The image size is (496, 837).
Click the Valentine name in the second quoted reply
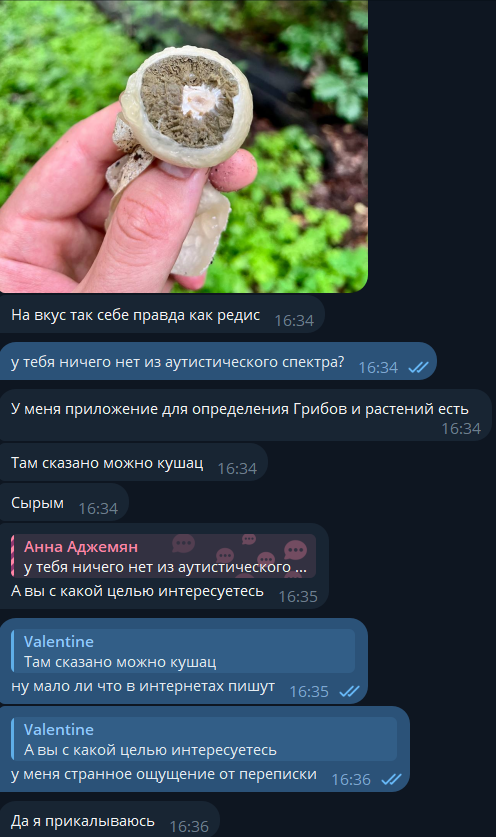(x=59, y=729)
